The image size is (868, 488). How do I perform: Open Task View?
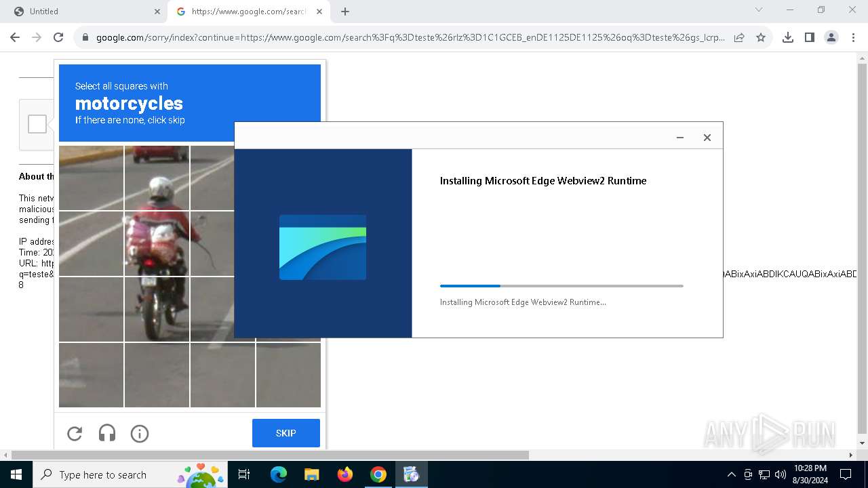(x=244, y=474)
